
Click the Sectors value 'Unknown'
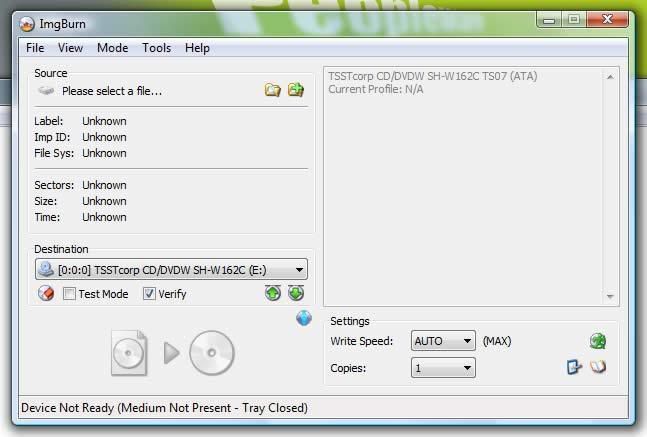104,185
